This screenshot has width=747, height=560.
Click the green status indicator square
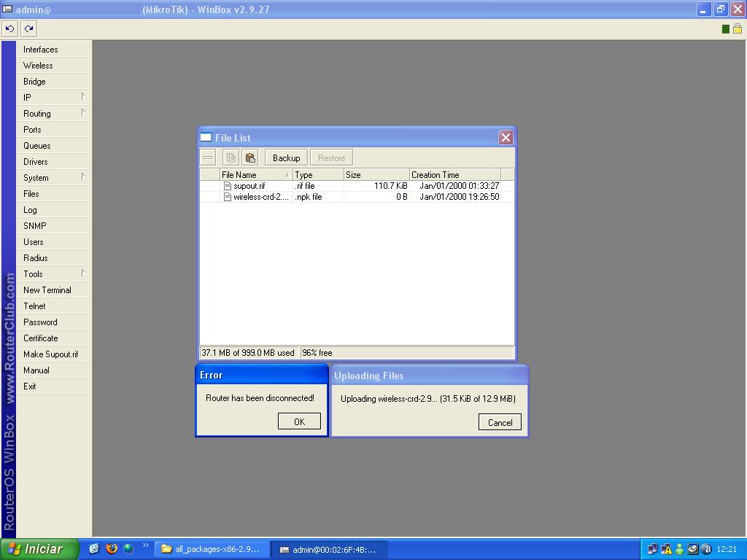pos(726,29)
